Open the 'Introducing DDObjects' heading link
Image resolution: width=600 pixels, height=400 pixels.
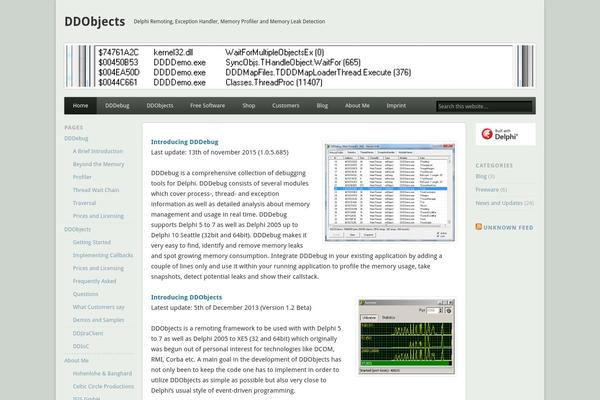pyautogui.click(x=186, y=297)
